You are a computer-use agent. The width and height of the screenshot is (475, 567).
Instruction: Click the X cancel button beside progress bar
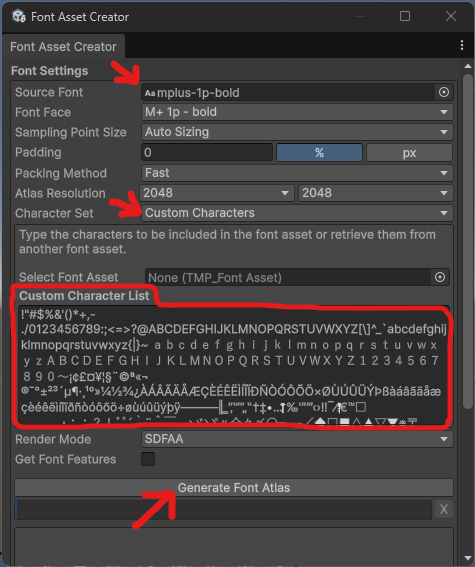pos(444,509)
